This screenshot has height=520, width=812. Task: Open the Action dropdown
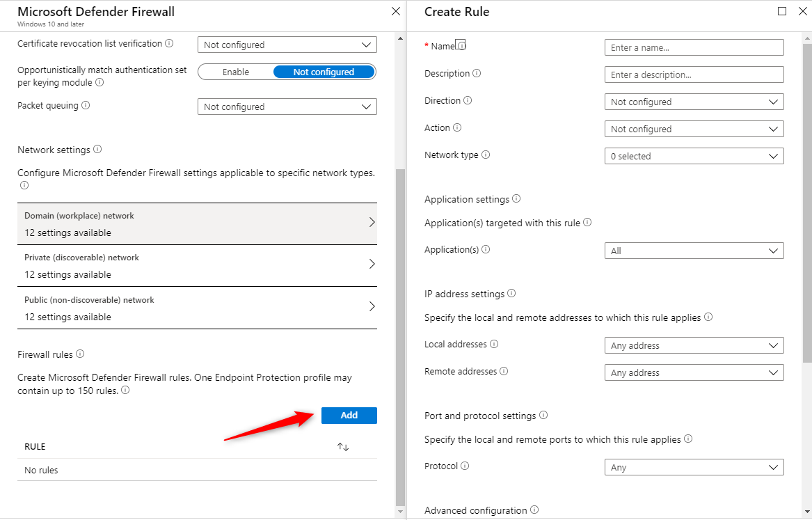(x=694, y=129)
